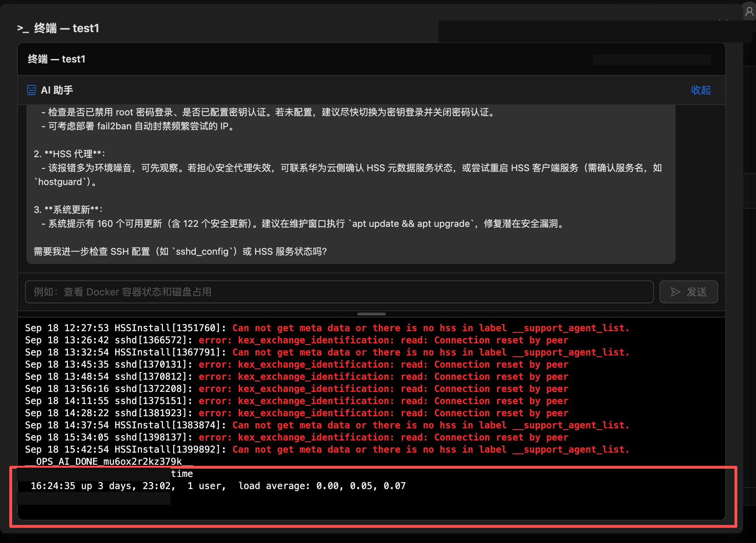Viewport: 756px width, 543px height.
Task: Click the resize handle above terminal output
Action: pyautogui.click(x=371, y=314)
